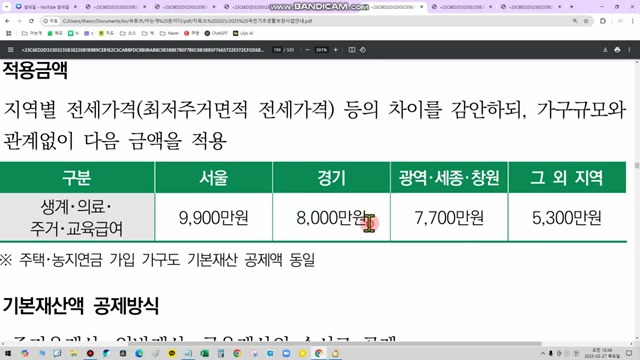Open Chrome main three-dot menu
Viewport: 640px width, 360px height.
click(633, 21)
